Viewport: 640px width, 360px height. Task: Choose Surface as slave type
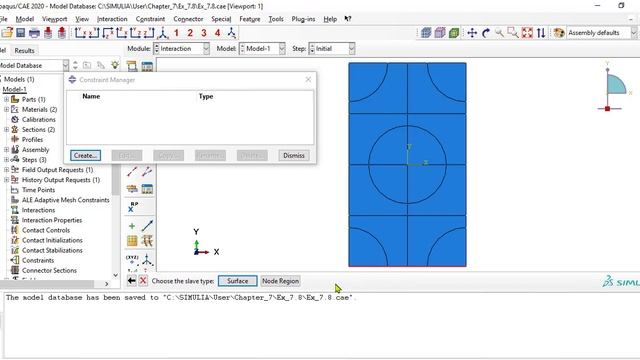click(238, 281)
